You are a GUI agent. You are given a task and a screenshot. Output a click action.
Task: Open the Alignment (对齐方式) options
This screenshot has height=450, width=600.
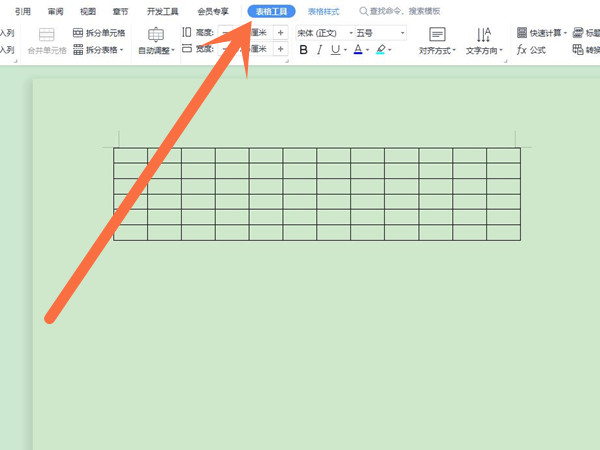(x=437, y=41)
